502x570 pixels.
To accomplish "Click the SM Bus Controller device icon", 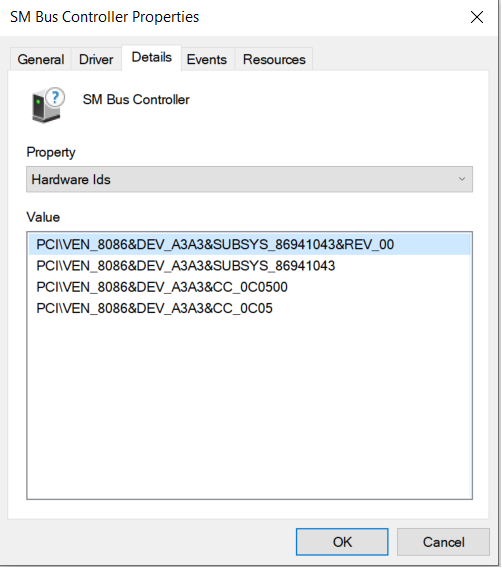I will point(48,105).
